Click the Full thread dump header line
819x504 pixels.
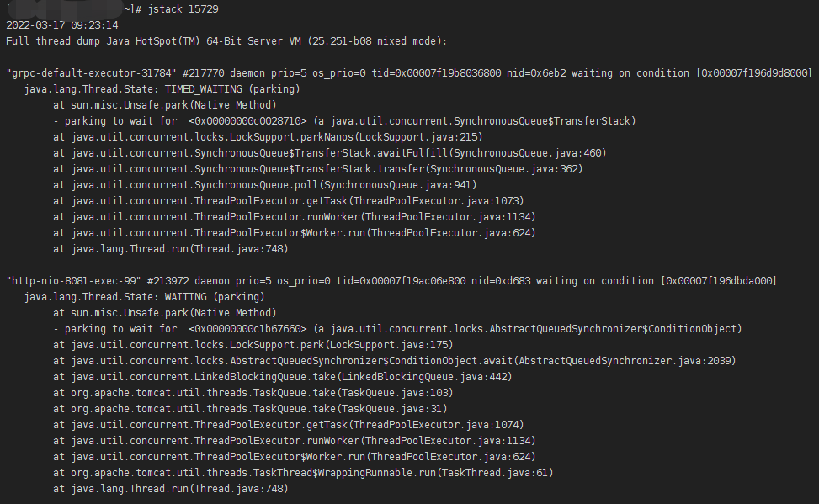[226, 41]
